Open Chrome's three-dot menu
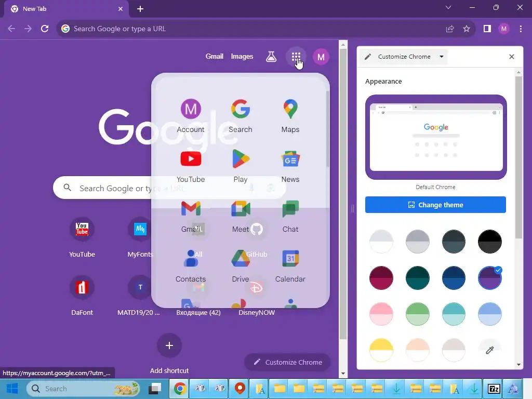 521,29
